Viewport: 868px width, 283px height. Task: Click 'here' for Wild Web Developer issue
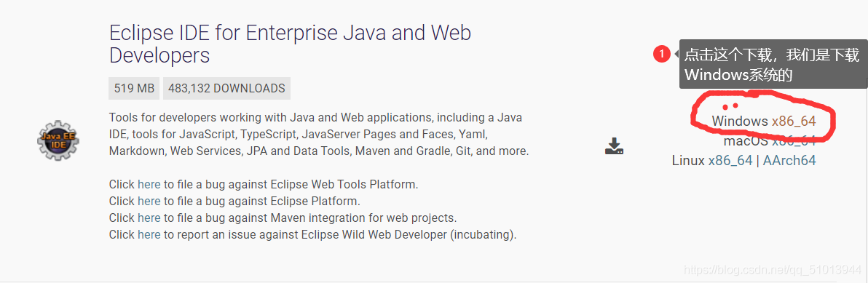149,235
